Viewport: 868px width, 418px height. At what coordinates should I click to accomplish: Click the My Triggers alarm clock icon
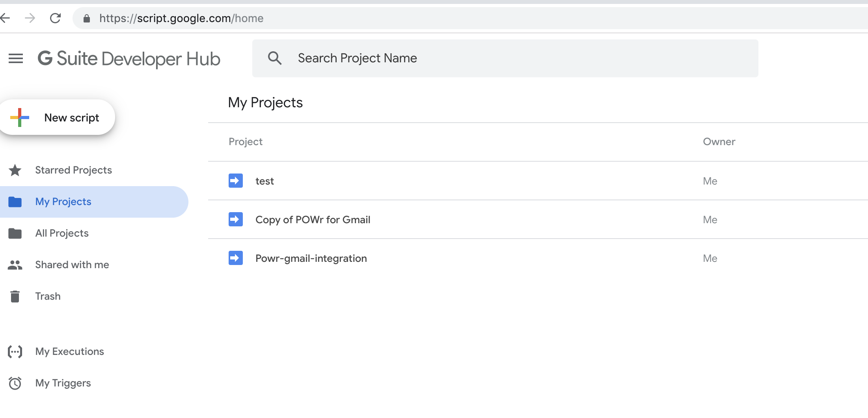[x=15, y=383]
